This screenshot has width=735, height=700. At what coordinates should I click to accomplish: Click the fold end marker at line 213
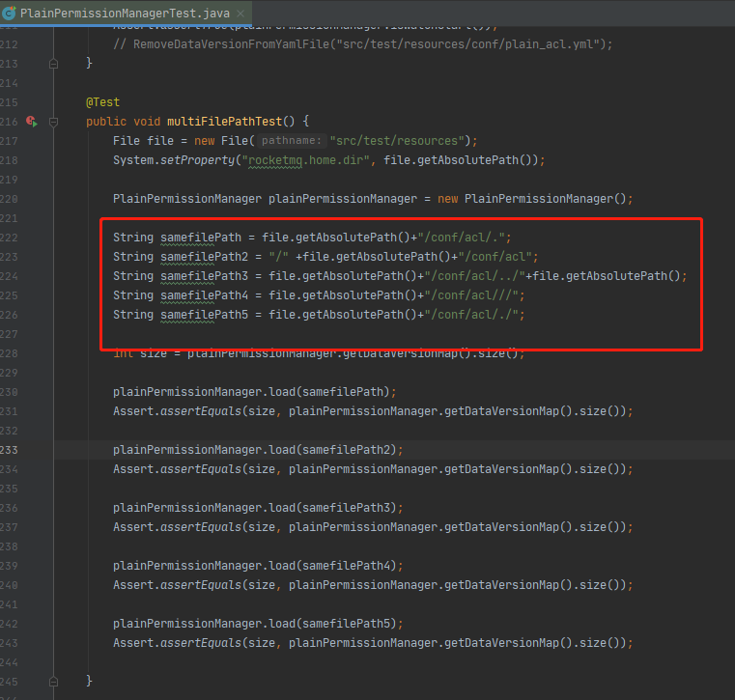pyautogui.click(x=53, y=64)
